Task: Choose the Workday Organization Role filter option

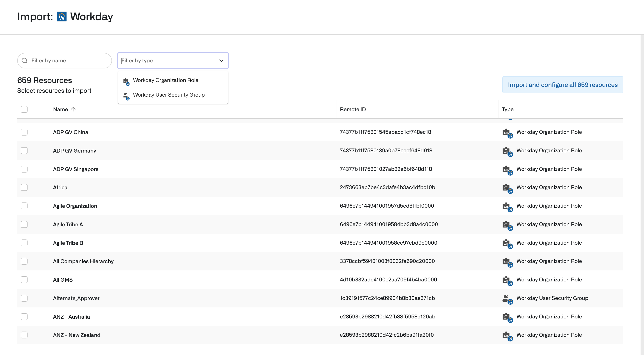Action: point(166,80)
